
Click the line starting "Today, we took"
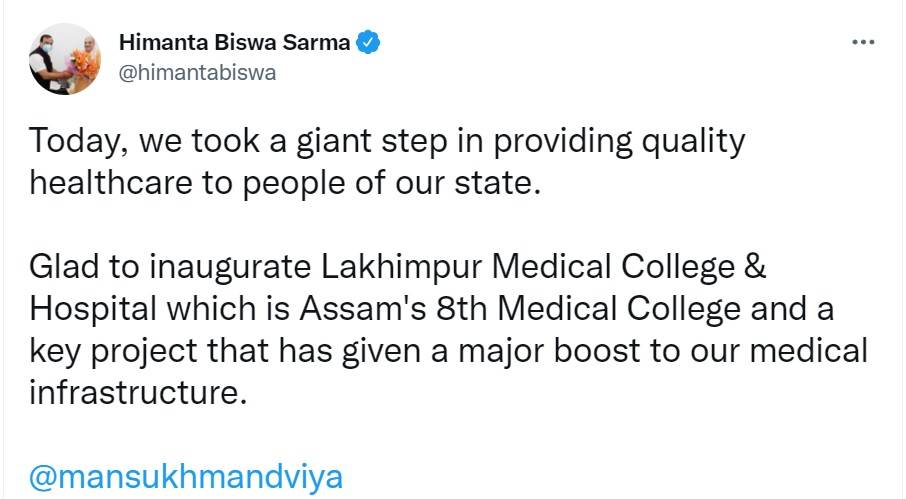(388, 141)
